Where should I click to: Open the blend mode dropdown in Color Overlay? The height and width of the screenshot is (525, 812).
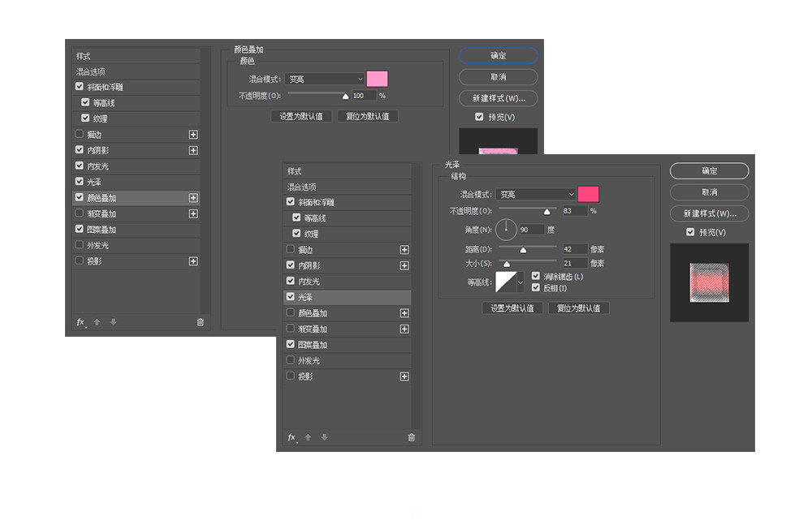coord(325,79)
